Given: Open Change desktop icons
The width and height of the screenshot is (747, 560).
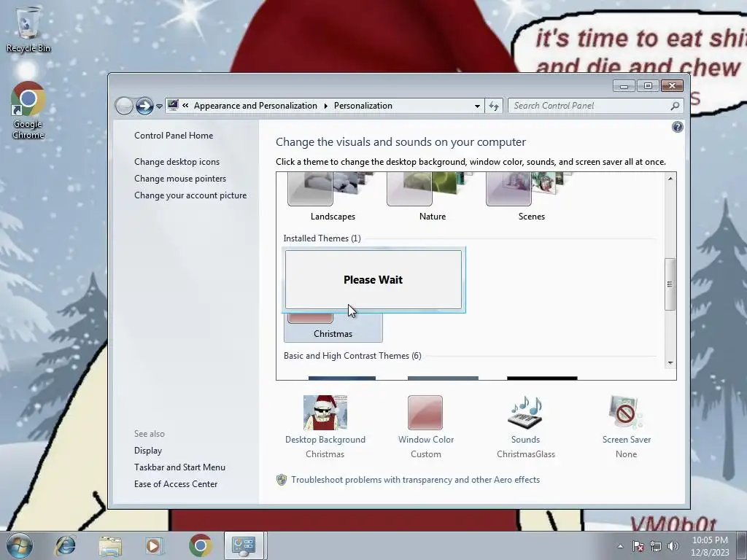Looking at the screenshot, I should tap(177, 162).
